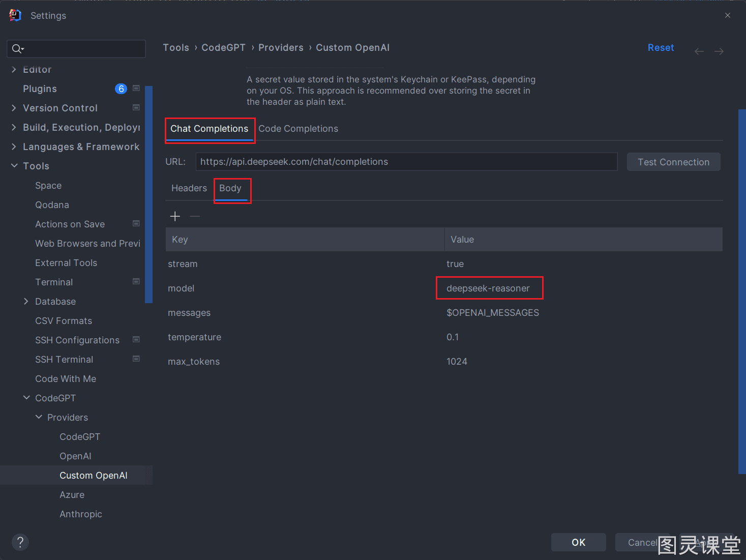Collapse the Tools node chevron
746x560 pixels.
click(14, 166)
